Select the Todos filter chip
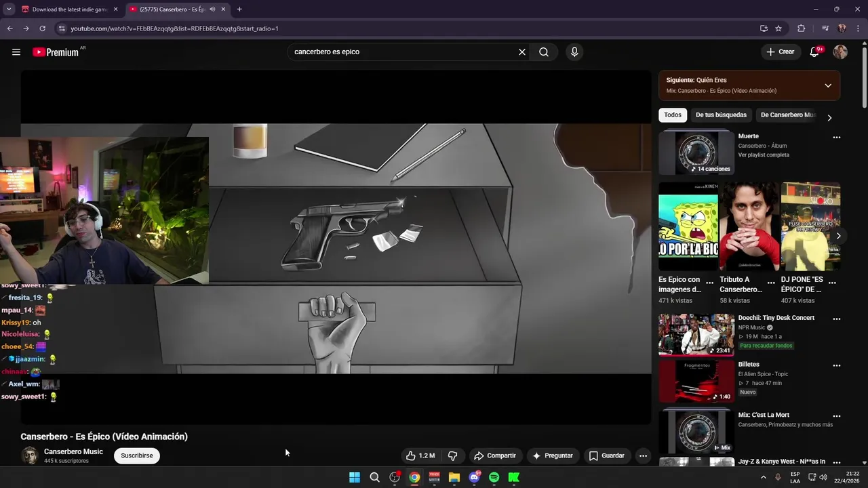 [x=673, y=115]
